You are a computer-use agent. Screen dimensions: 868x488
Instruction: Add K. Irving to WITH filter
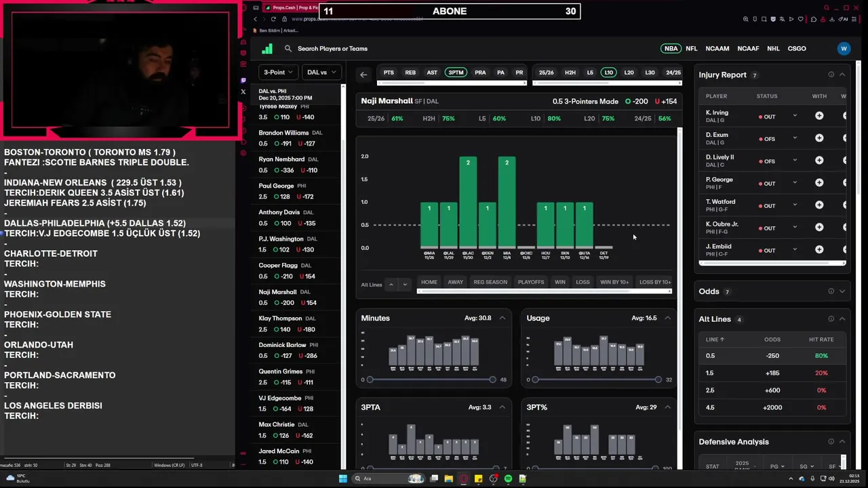coord(819,116)
